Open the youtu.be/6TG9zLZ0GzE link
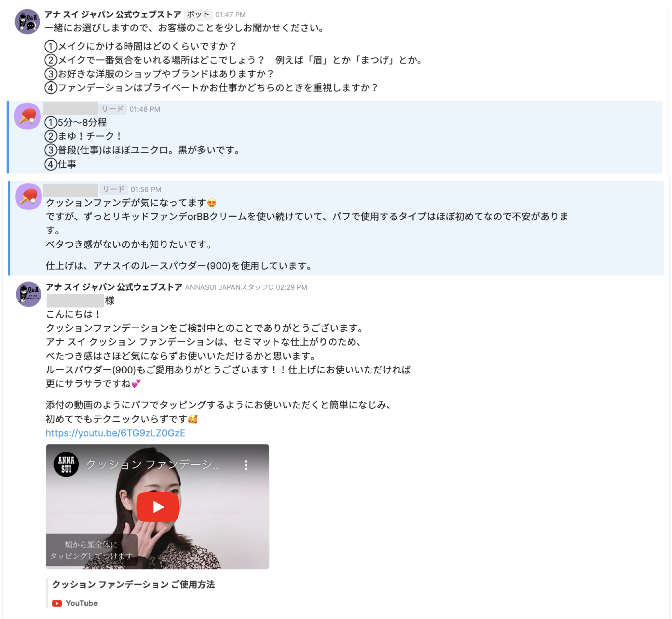 click(115, 433)
